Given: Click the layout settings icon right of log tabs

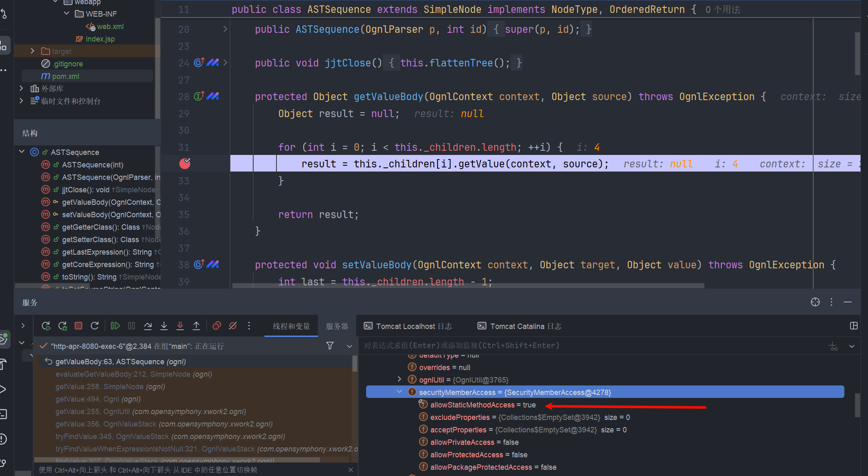Looking at the screenshot, I should coord(854,326).
